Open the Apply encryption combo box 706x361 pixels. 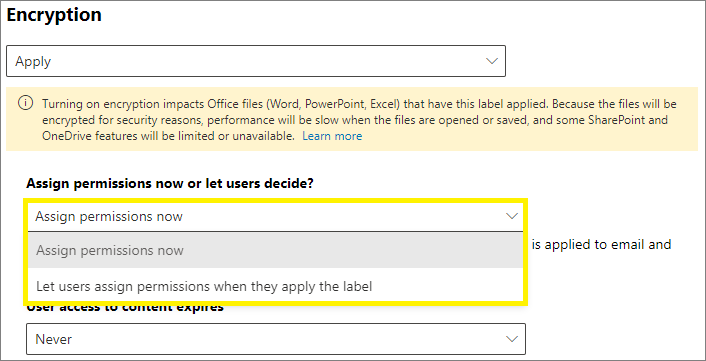point(256,61)
